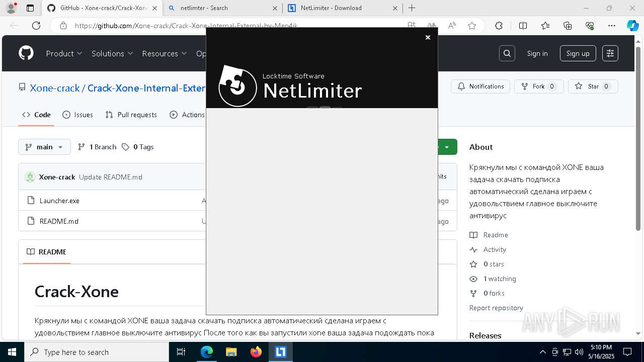Open Windows Start menu
Viewport: 644px width, 362px height.
click(12, 352)
